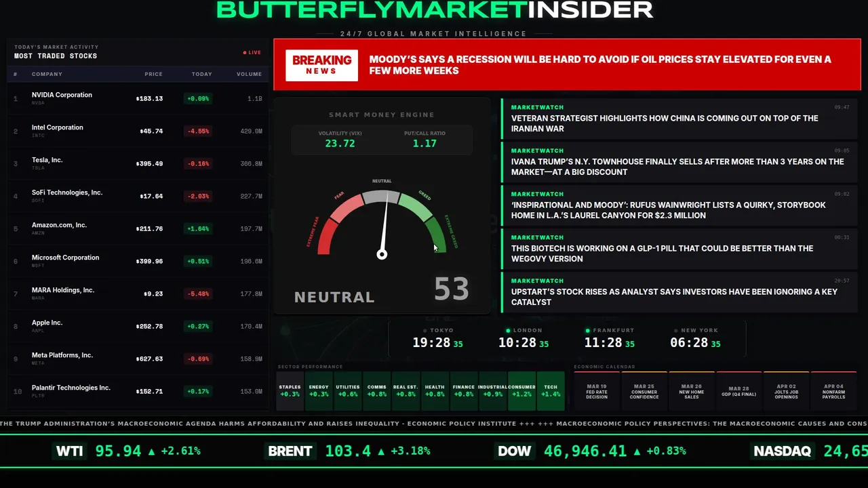Click the VOLUME column header

249,74
